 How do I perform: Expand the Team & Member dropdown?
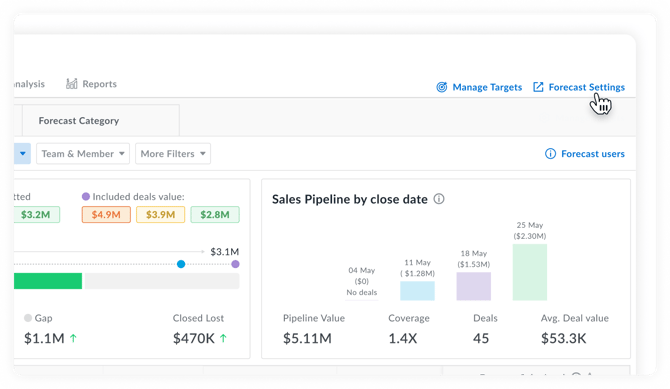[x=83, y=154]
